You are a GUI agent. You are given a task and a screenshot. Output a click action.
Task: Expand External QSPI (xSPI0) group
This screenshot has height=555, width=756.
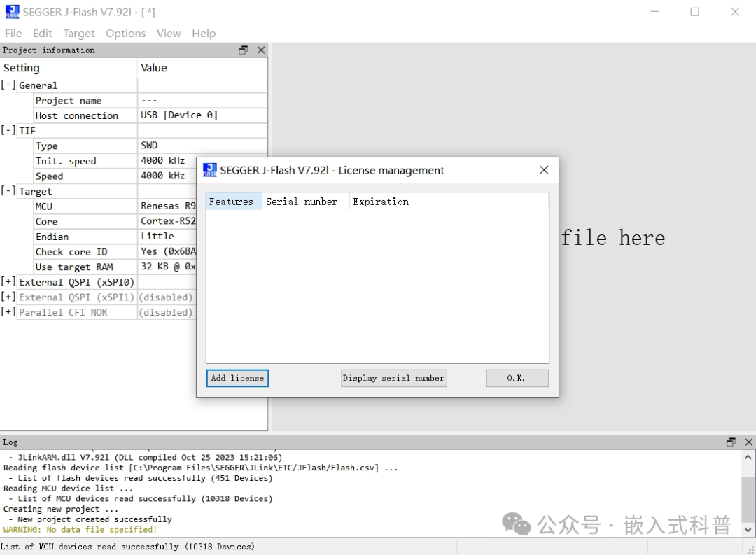pyautogui.click(x=8, y=281)
